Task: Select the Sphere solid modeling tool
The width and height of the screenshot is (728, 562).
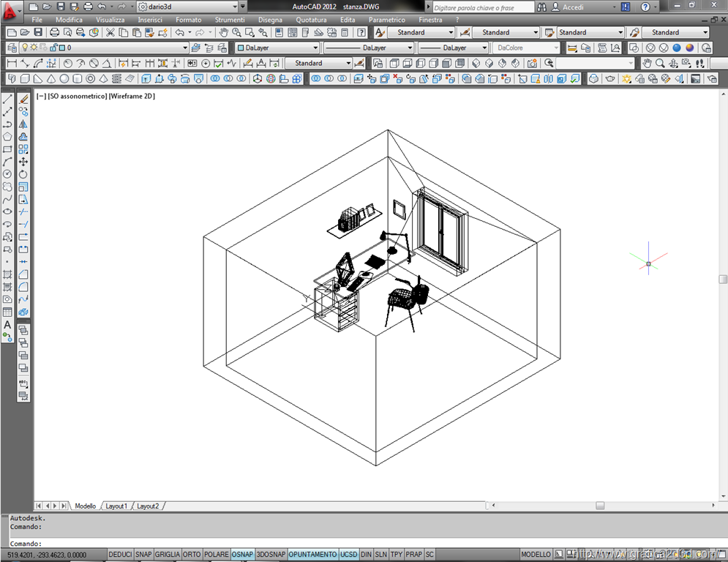Action: pos(64,79)
